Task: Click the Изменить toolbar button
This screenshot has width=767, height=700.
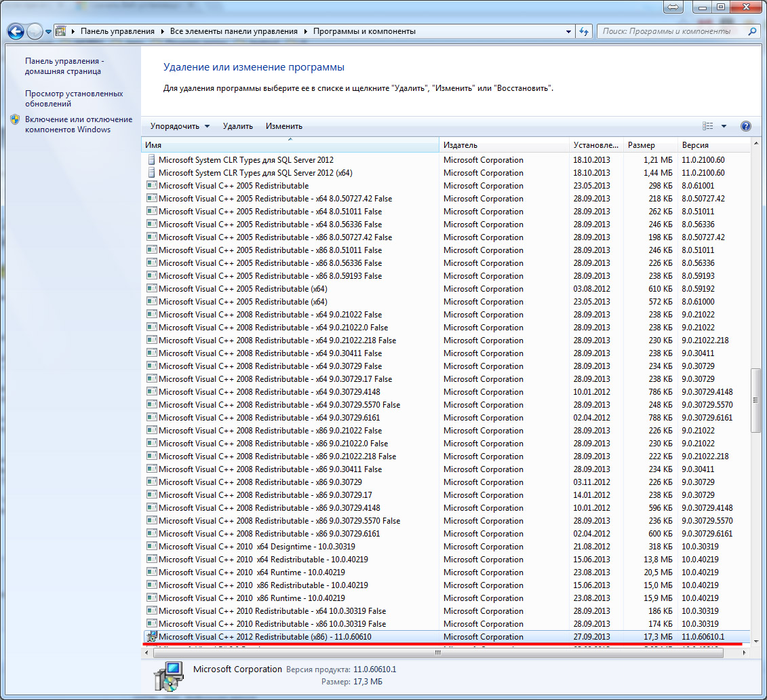Action: (x=284, y=126)
